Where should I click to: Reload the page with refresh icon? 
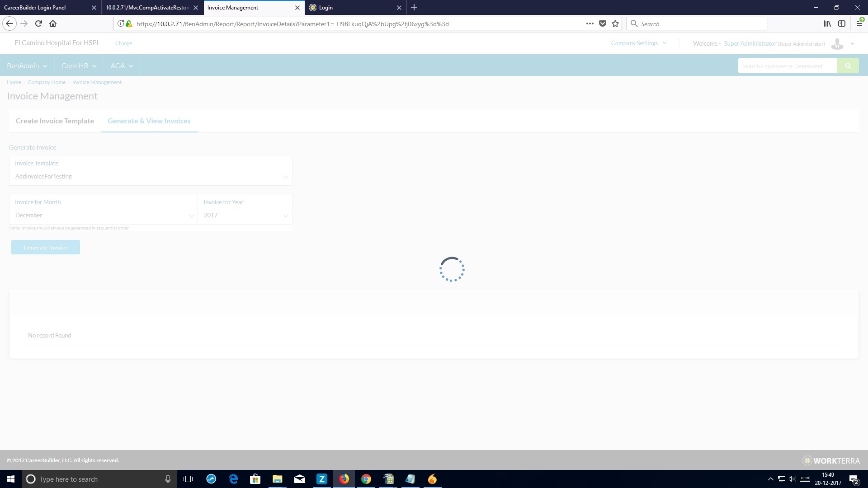[x=38, y=24]
